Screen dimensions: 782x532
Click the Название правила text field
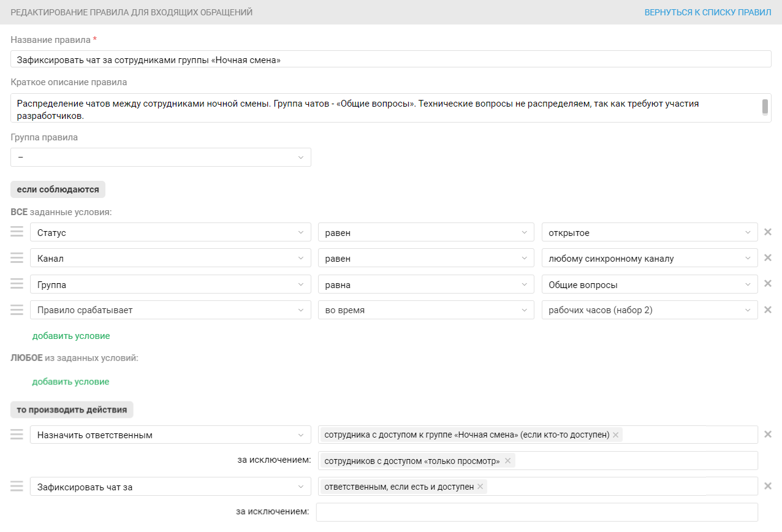pos(390,59)
